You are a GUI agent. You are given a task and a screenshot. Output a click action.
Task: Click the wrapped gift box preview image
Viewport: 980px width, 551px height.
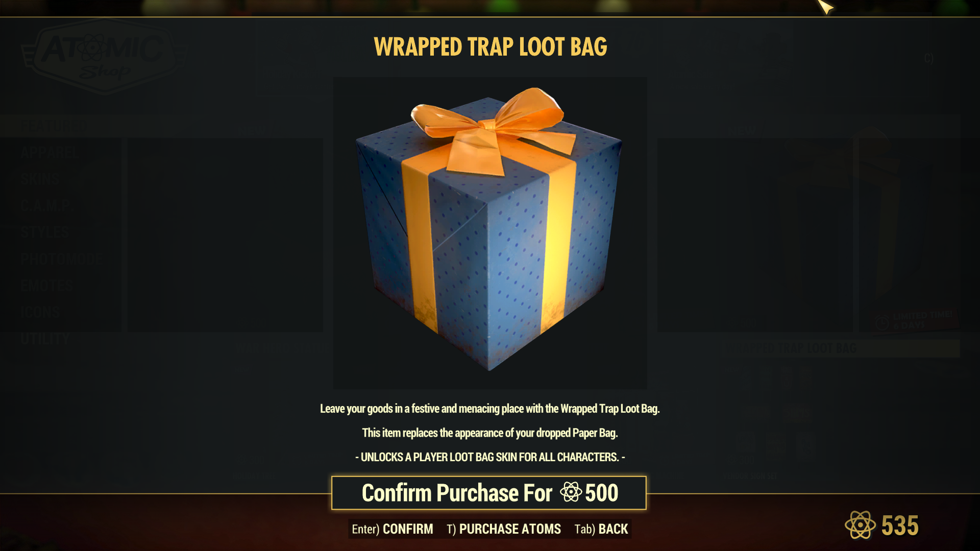click(490, 233)
